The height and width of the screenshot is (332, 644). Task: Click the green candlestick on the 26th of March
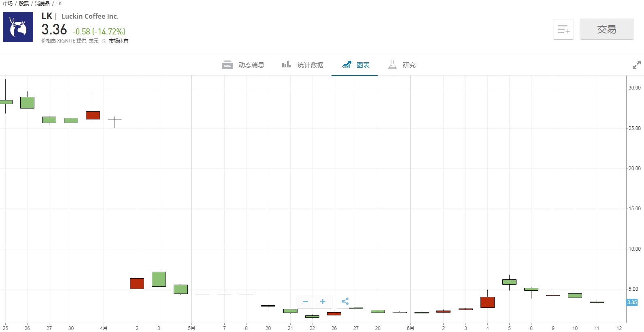click(27, 102)
